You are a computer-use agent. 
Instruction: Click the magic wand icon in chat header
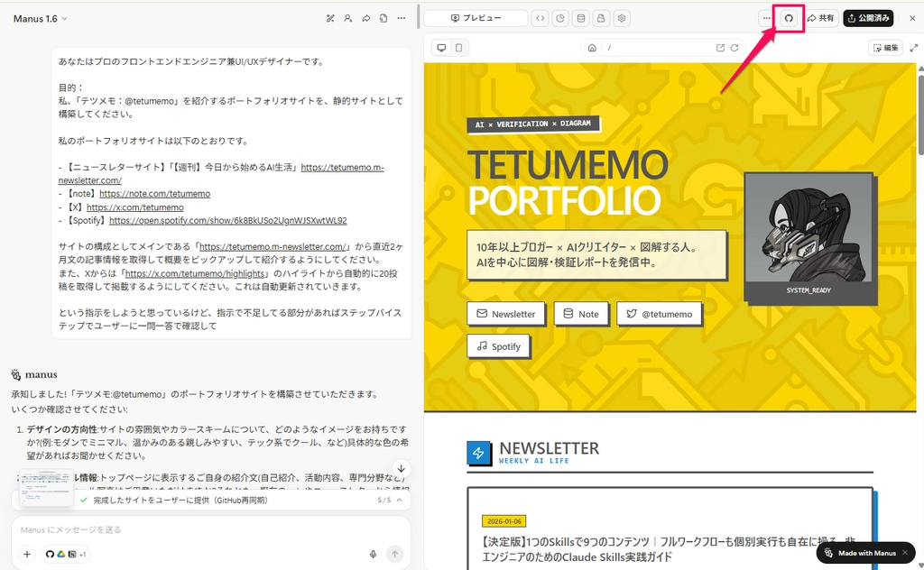330,18
